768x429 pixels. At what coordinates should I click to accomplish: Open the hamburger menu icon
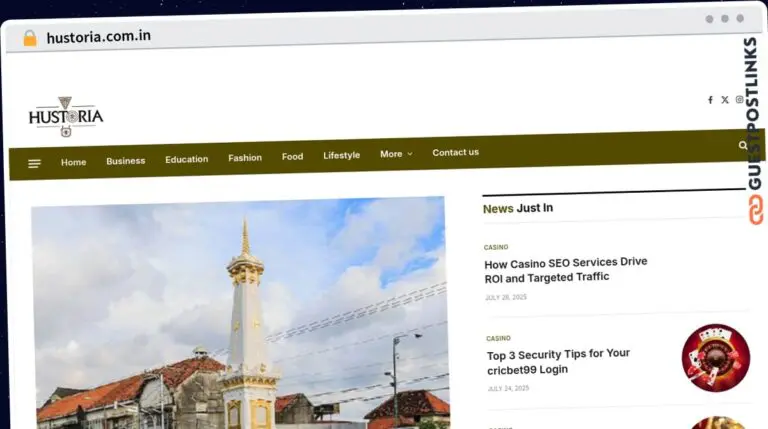34,163
